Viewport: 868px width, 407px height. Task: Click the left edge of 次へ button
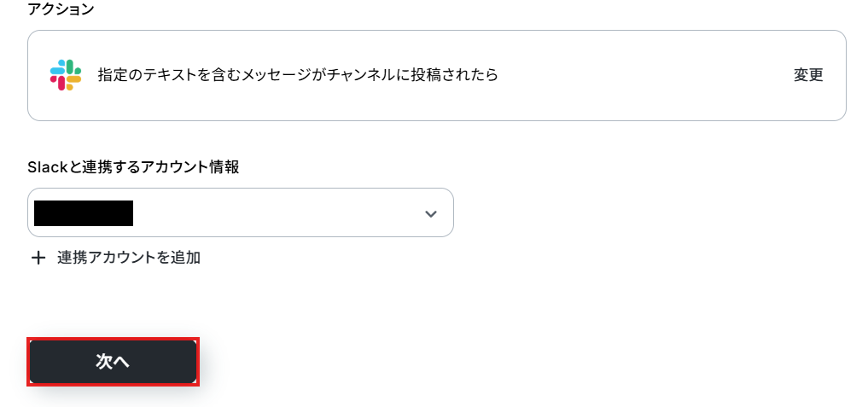tap(38, 362)
